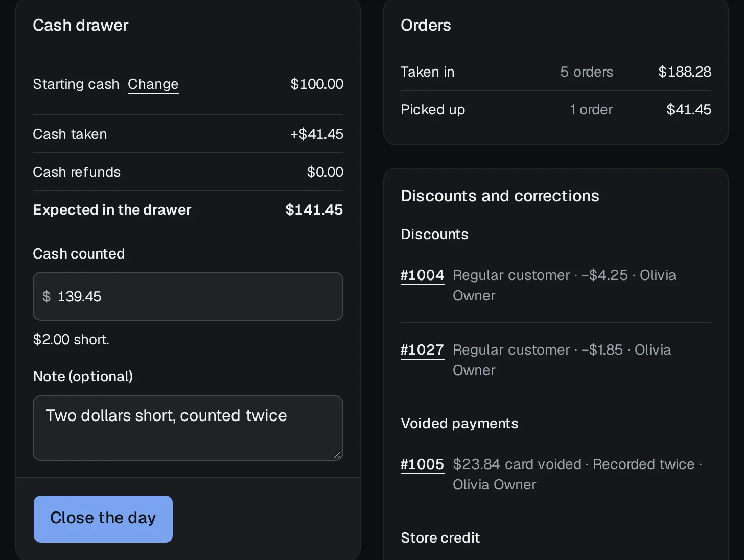Click 'Regular customer · −$4.25' discount description
744x560 pixels.
[x=540, y=275]
